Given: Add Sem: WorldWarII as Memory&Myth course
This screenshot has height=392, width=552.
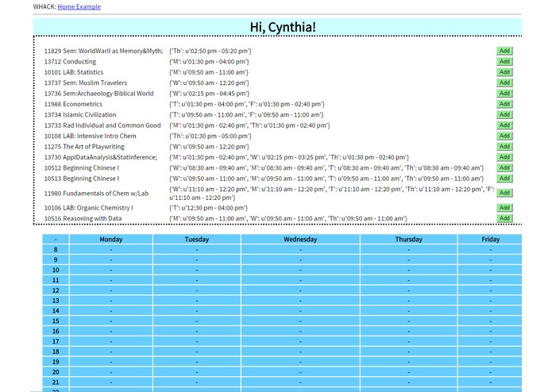Looking at the screenshot, I should (x=504, y=51).
